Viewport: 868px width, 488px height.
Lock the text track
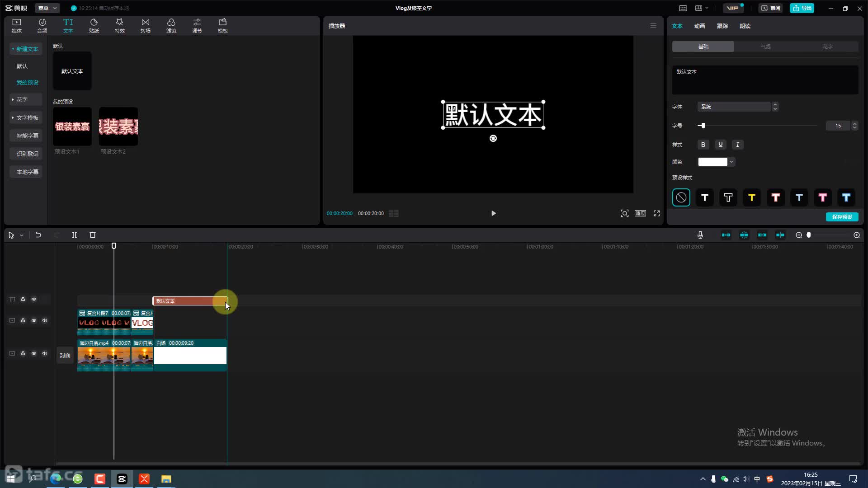[x=23, y=299]
